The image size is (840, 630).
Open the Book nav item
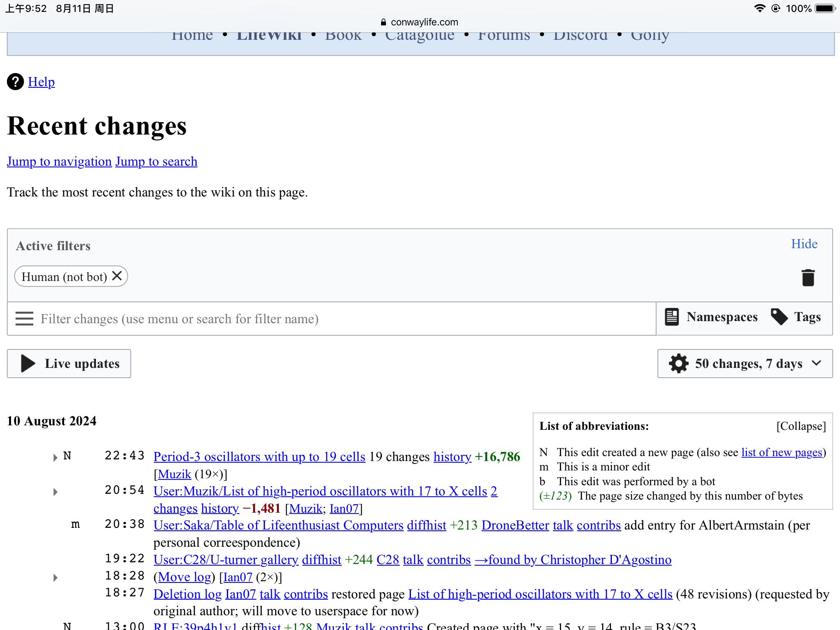tap(343, 36)
